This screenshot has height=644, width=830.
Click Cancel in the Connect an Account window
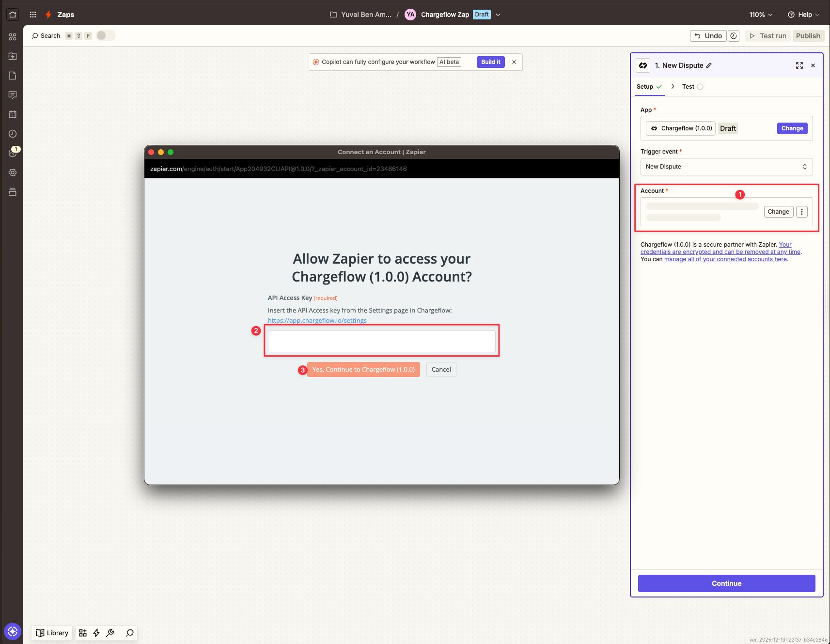pyautogui.click(x=441, y=370)
